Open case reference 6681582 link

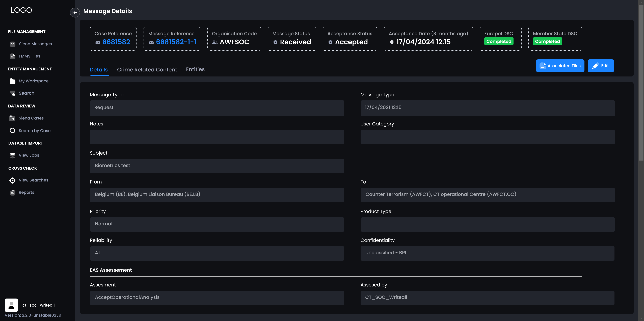116,42
